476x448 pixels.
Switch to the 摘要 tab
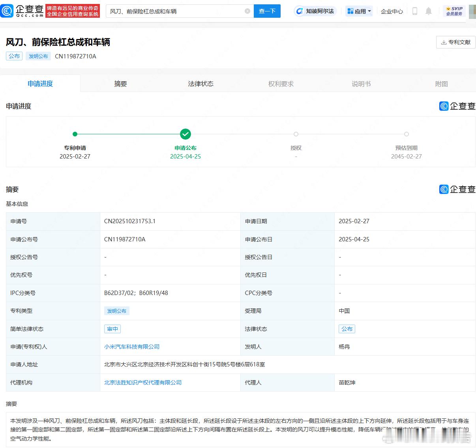click(x=120, y=84)
